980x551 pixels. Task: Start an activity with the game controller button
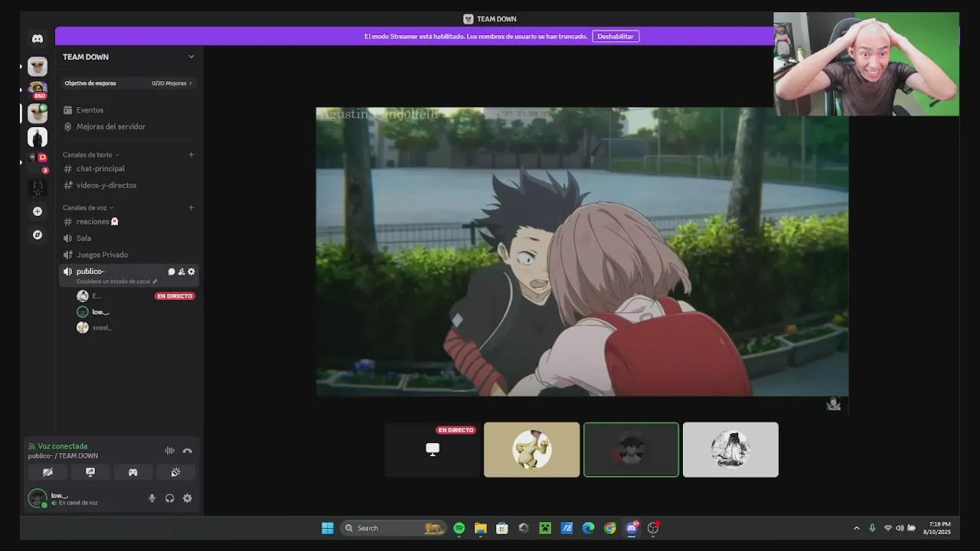tap(132, 472)
